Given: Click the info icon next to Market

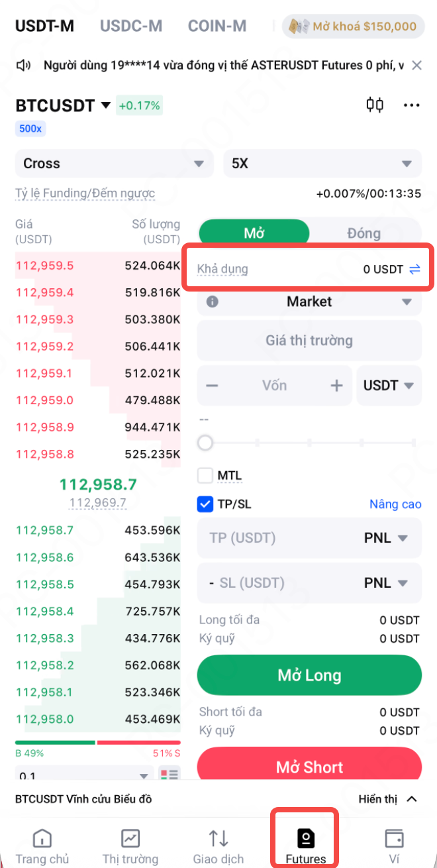Looking at the screenshot, I should tap(213, 301).
